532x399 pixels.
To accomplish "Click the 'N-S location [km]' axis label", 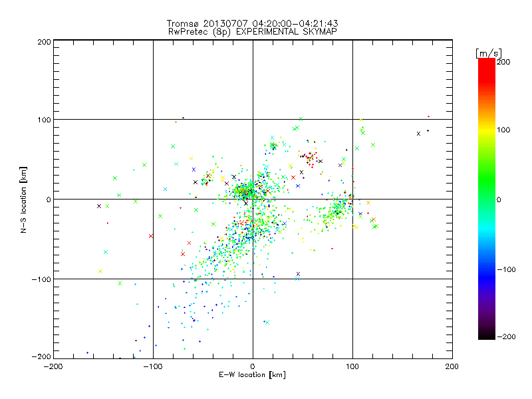I will [x=23, y=199].
